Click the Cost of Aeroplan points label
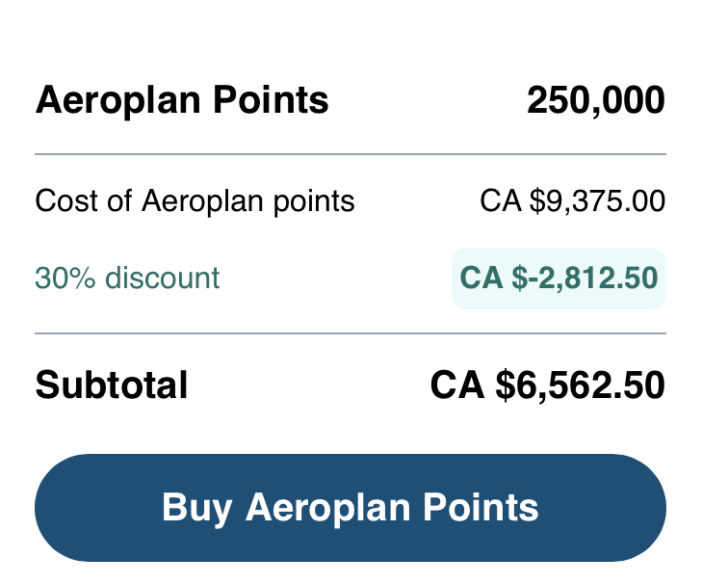 (195, 202)
